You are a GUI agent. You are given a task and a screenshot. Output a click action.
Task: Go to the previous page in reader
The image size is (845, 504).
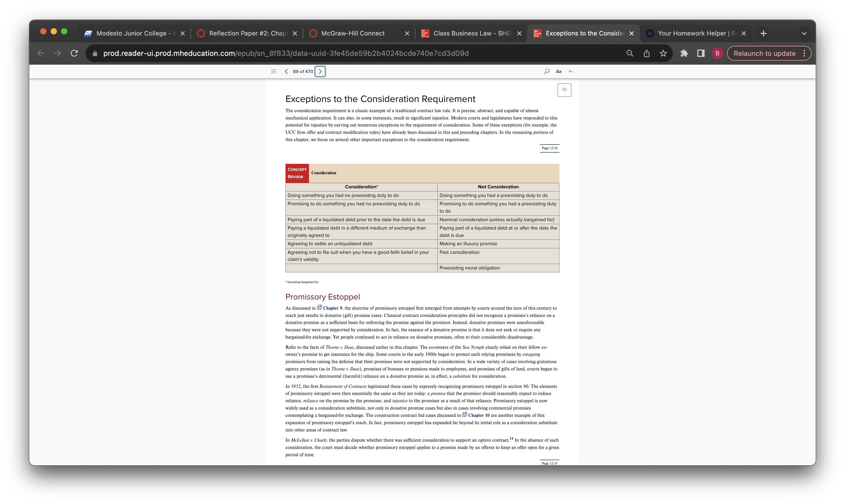point(286,71)
